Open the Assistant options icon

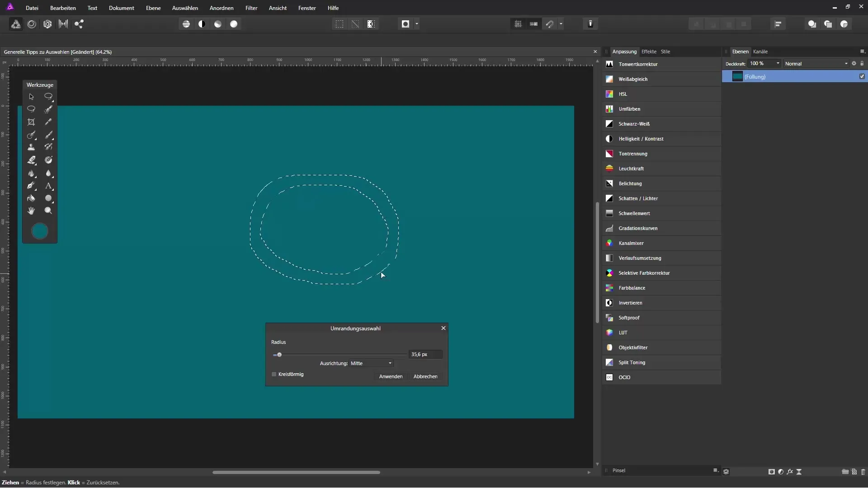click(x=590, y=24)
